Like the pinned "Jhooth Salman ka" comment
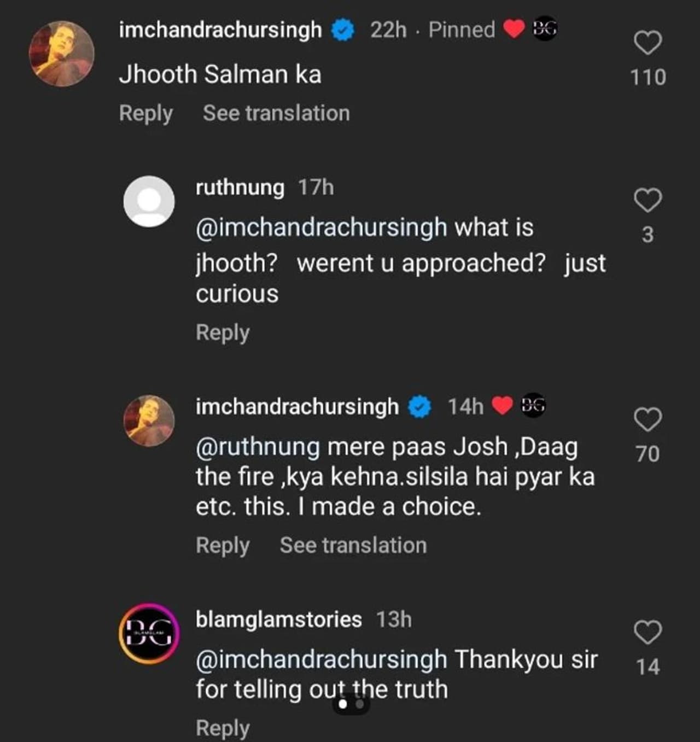Image resolution: width=700 pixels, height=742 pixels. (647, 44)
